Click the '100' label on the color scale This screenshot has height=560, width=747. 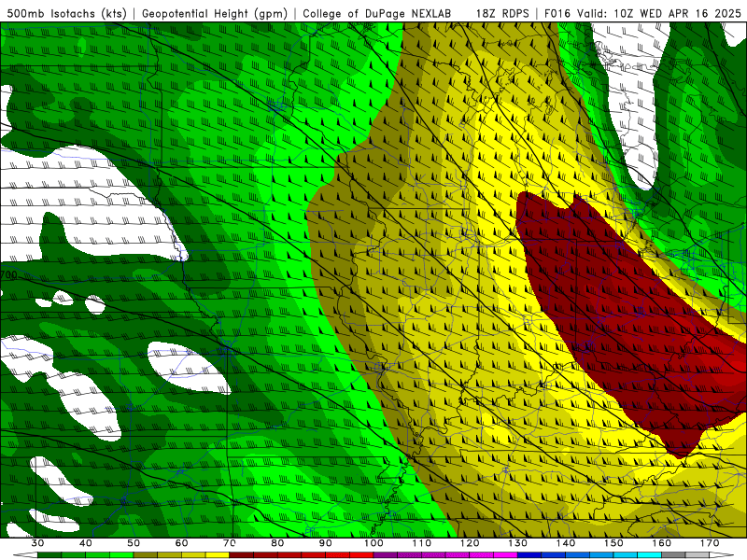click(x=373, y=543)
